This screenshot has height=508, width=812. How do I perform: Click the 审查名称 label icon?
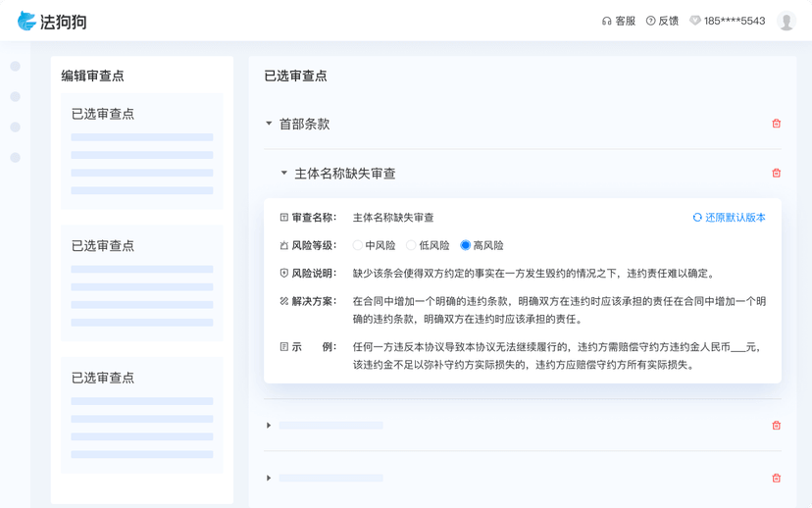click(283, 218)
